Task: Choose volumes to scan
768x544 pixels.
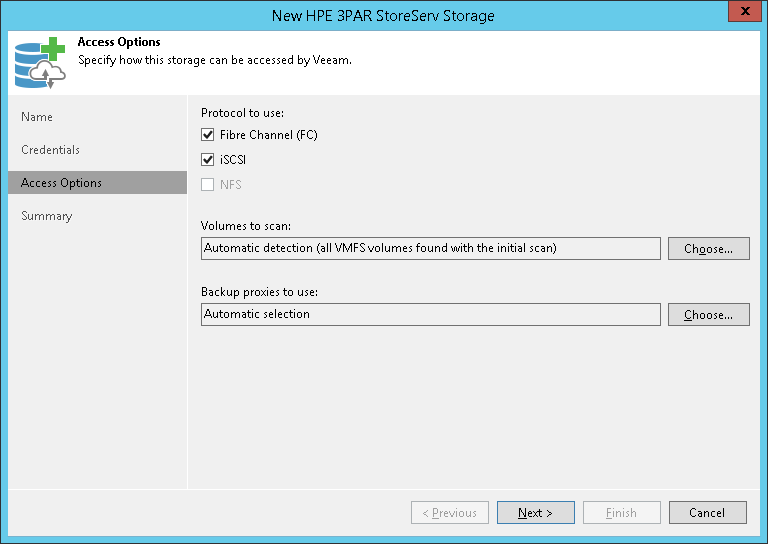Action: coord(708,249)
